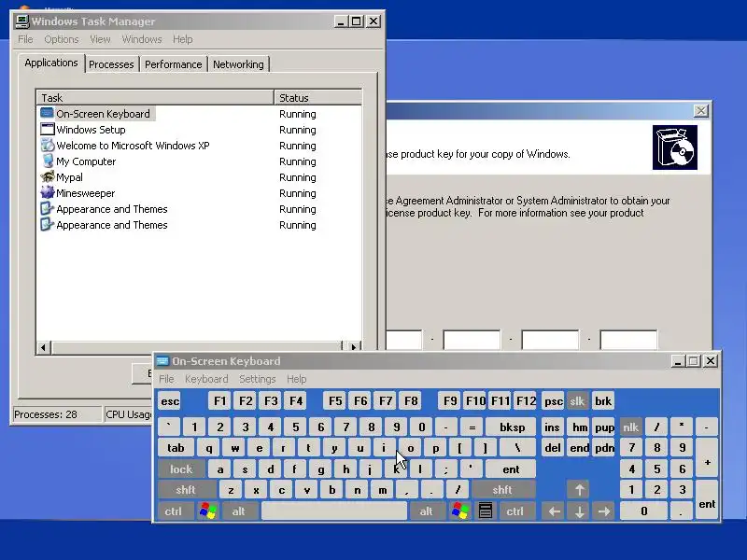Click the F5 function key
This screenshot has width=747, height=560.
335,401
